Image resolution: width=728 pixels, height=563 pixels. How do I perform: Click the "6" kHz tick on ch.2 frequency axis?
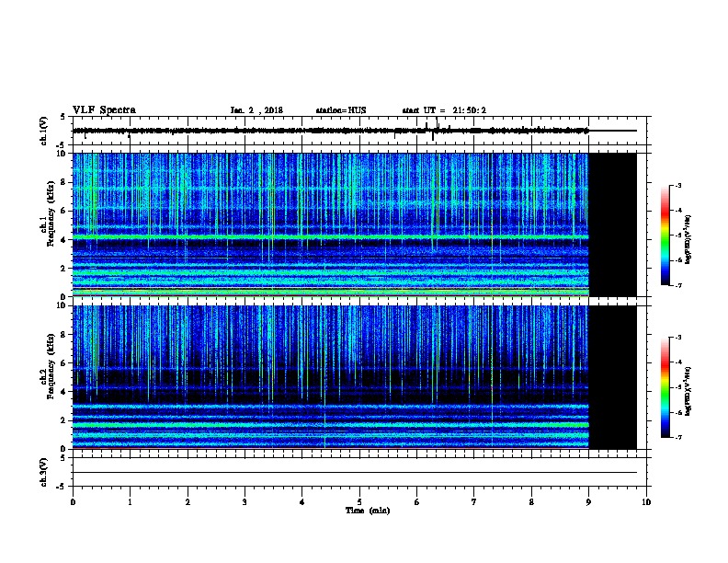63,363
